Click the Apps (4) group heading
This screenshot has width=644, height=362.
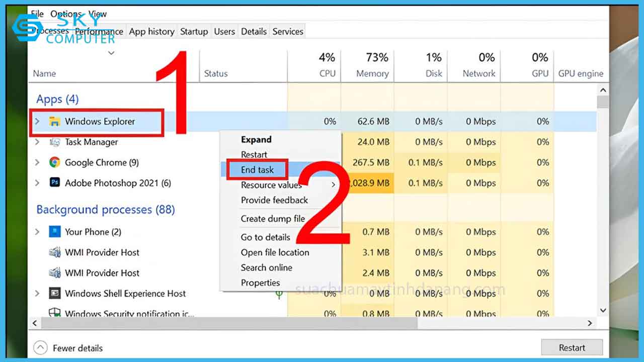pyautogui.click(x=57, y=99)
